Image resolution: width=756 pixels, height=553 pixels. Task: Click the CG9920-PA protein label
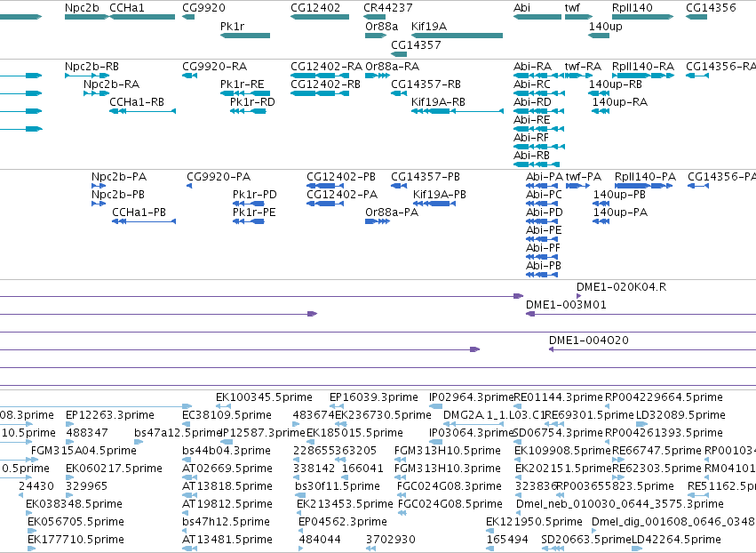tap(219, 177)
